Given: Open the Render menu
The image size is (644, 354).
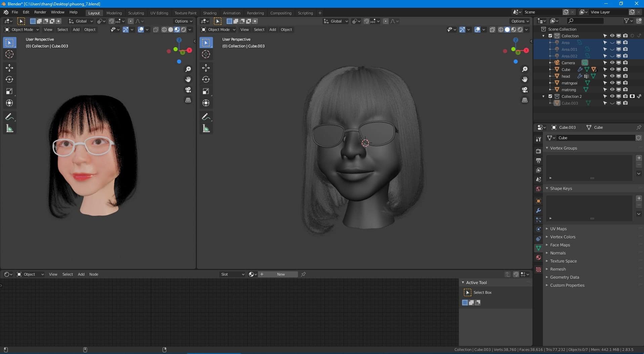Looking at the screenshot, I should 40,12.
